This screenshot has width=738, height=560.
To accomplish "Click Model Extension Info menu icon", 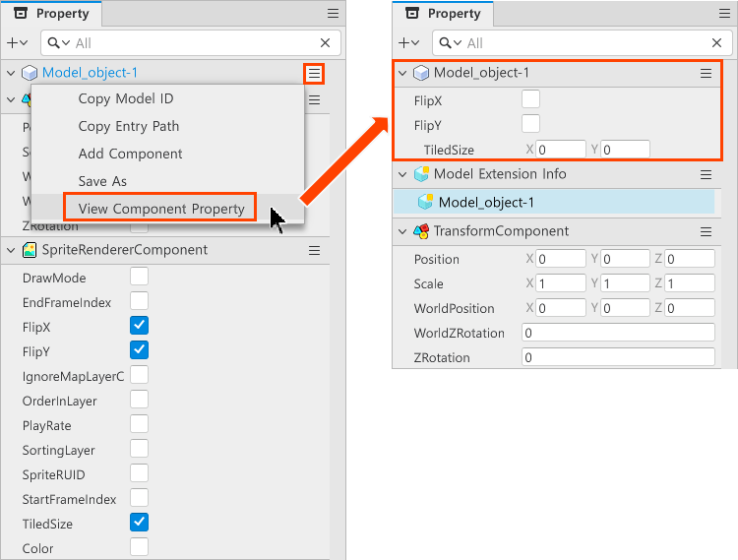I will [x=706, y=174].
